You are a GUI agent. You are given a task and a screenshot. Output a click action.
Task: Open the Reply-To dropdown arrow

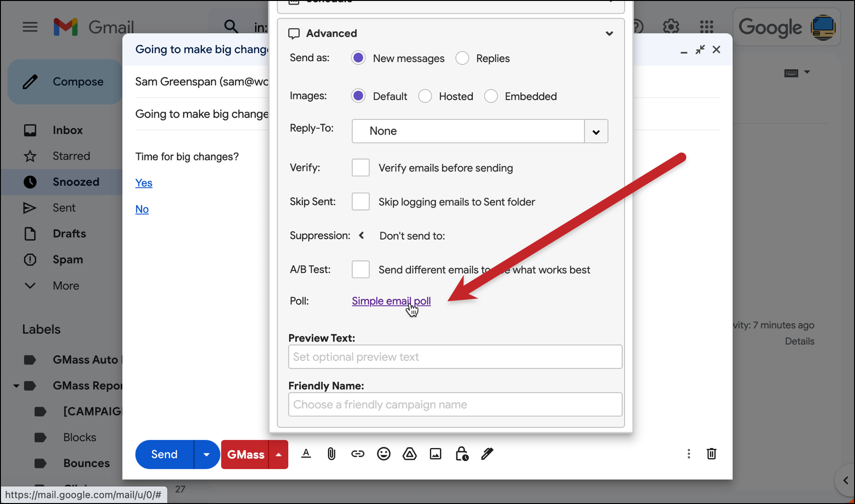[x=596, y=131]
